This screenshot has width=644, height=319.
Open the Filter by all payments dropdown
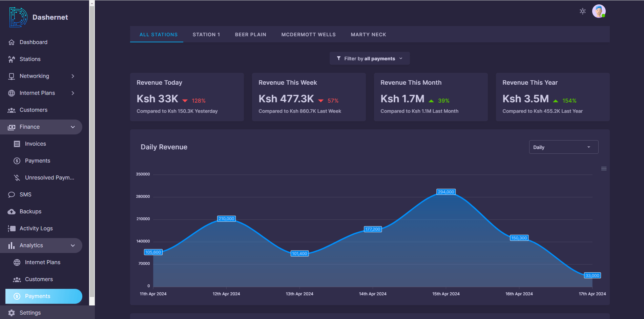point(370,59)
